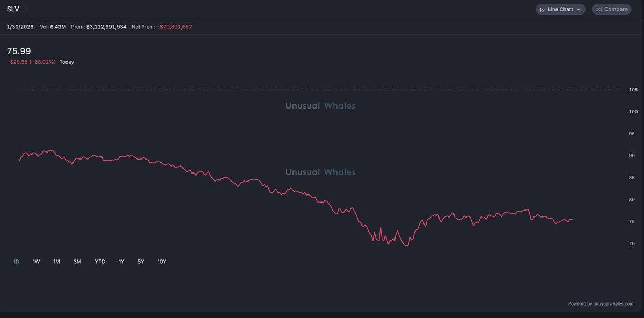
Task: Click the $3,112,991,934 premium figure
Action: pos(106,27)
